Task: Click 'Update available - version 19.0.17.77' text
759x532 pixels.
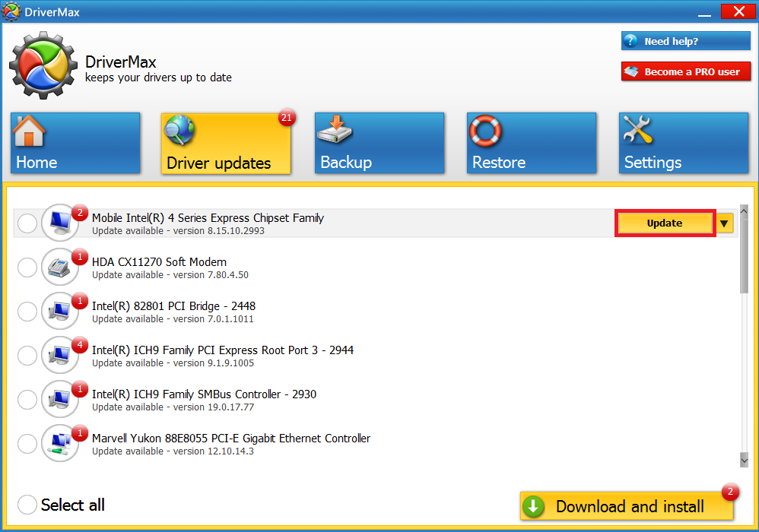Action: [173, 407]
